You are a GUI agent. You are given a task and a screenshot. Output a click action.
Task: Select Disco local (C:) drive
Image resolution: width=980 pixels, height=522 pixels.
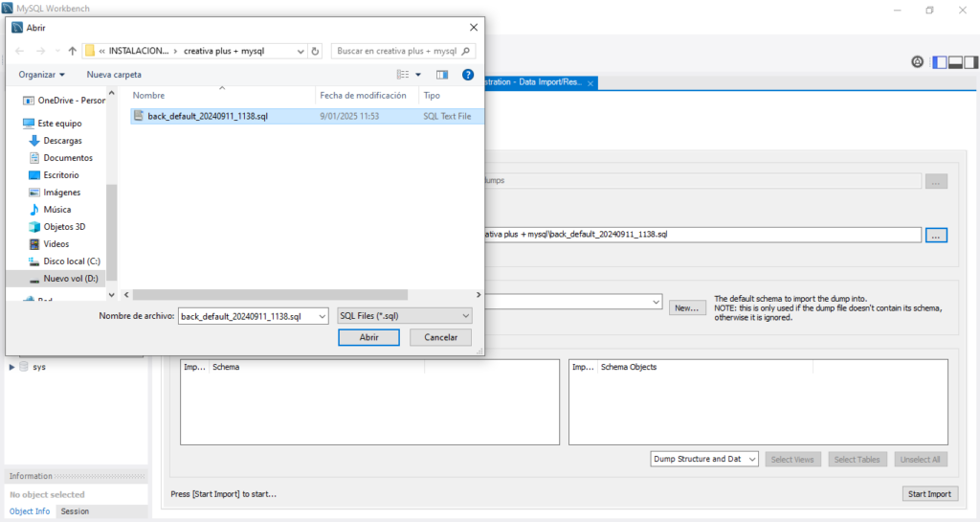click(64, 261)
